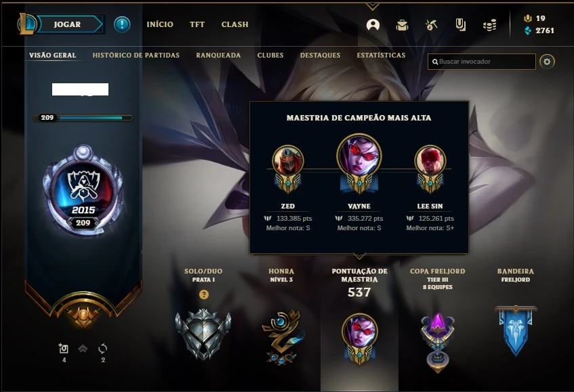
Task: Open the collection backpack icon
Action: pyautogui.click(x=402, y=25)
